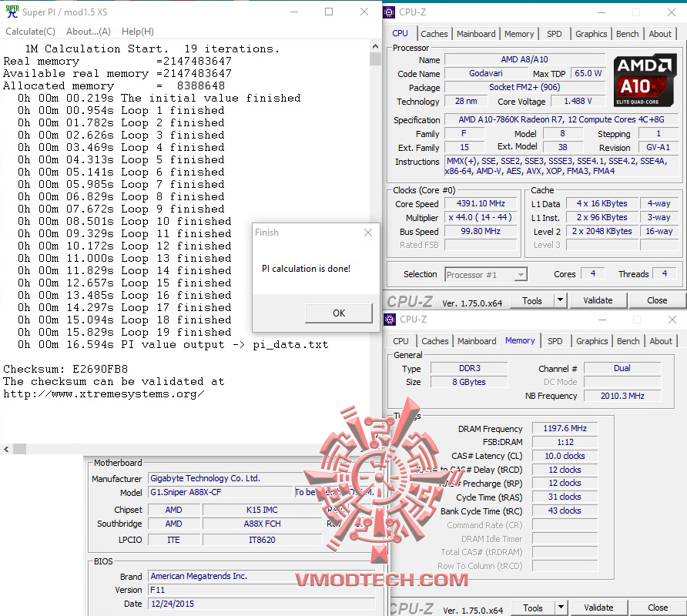Screen dimensions: 687x616
Task: Click the Core Speed value 4391.10 MHz
Action: pyautogui.click(x=481, y=204)
